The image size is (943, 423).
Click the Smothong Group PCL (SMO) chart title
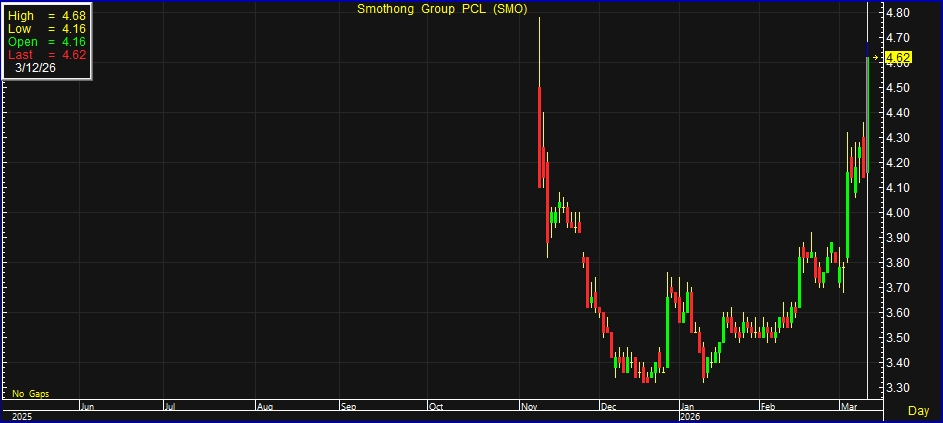(x=442, y=9)
